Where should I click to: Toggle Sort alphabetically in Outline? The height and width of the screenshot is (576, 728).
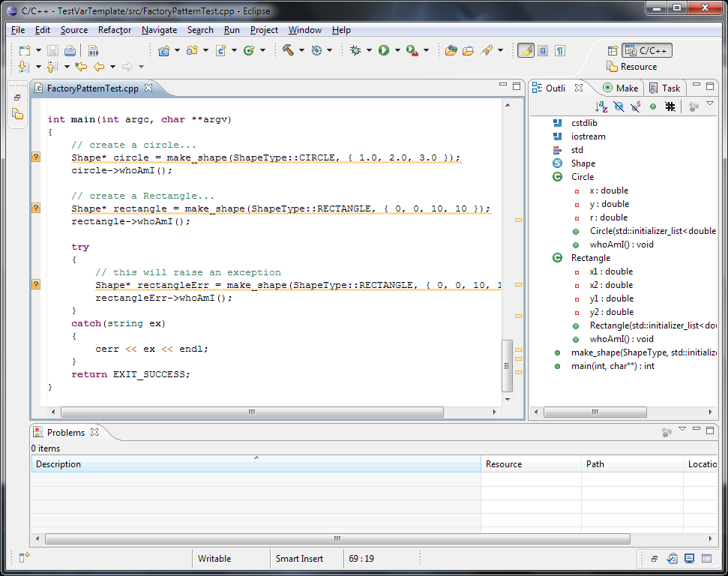pyautogui.click(x=601, y=106)
